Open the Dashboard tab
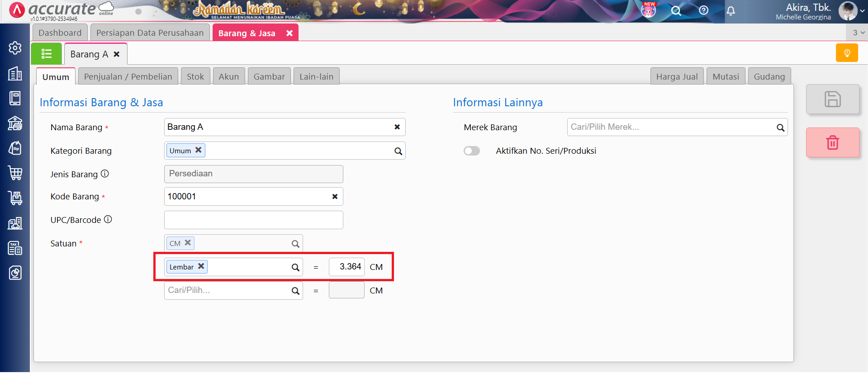Screen dimensions: 868x373 coord(60,33)
